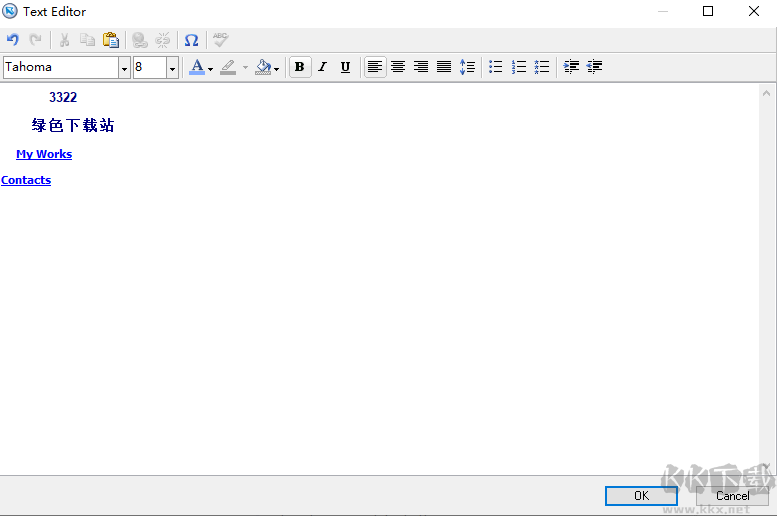Increase paragraph indent

571,67
